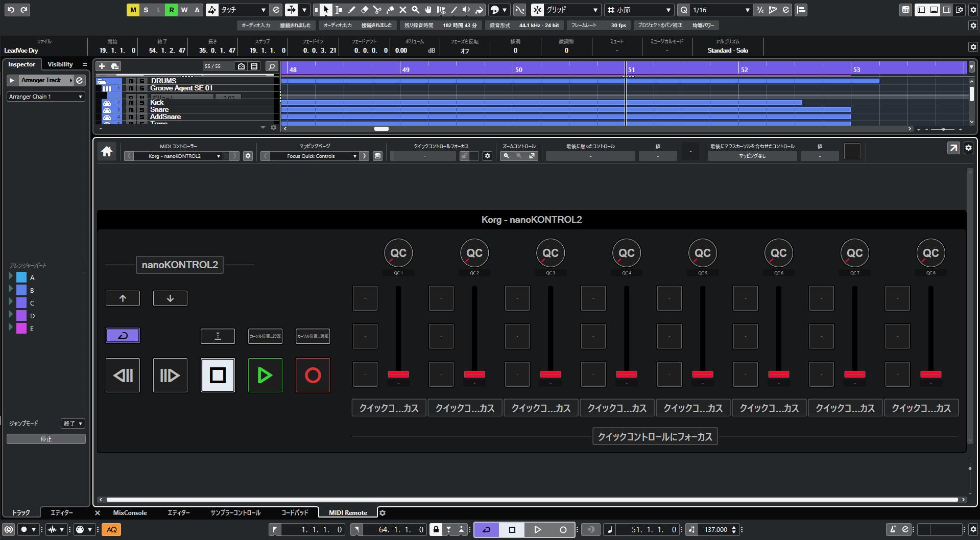The width and height of the screenshot is (980, 540).
Task: Switch to the サンプラーコントロール tab
Action: coord(235,512)
